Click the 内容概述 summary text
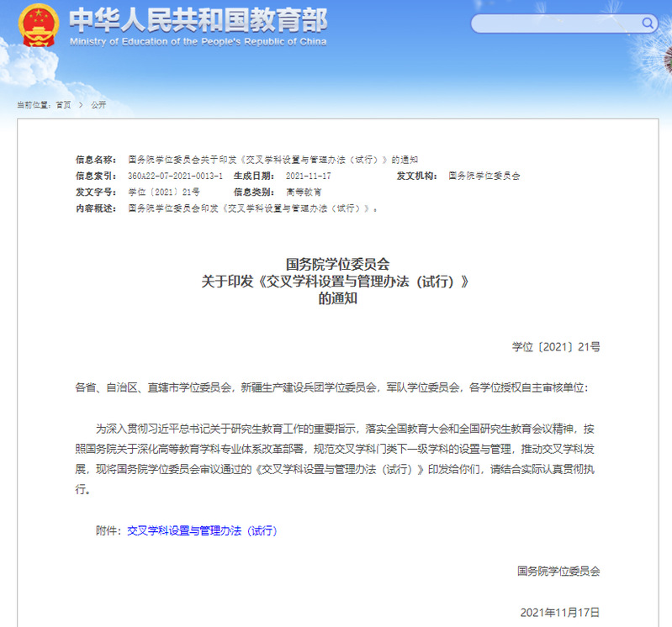Screen dimensions: 672x627 coord(252,208)
